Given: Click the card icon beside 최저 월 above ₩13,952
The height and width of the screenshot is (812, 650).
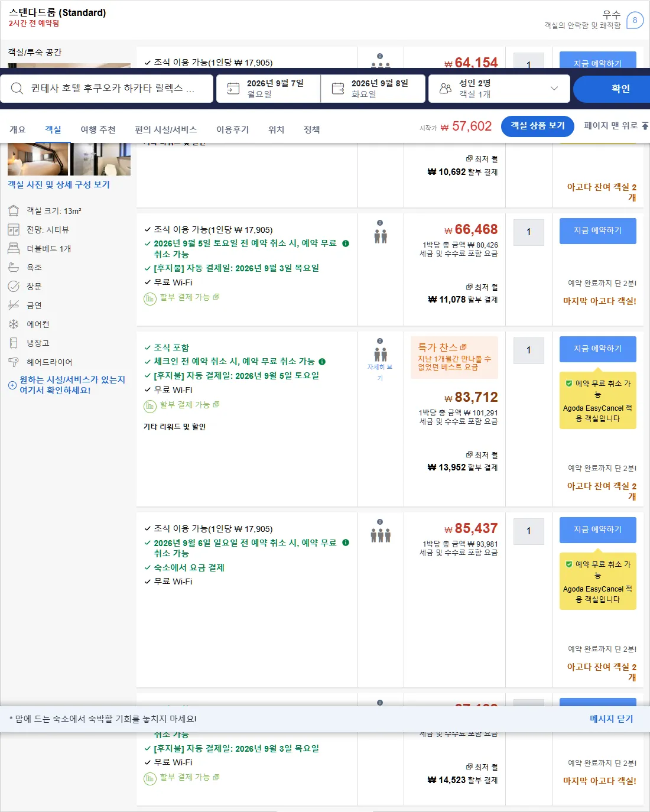Looking at the screenshot, I should click(469, 455).
